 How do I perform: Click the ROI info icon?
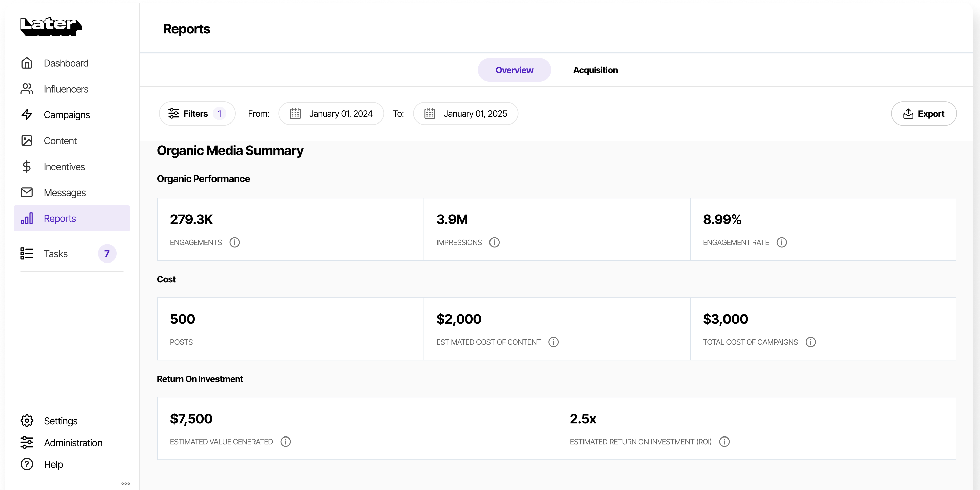tap(724, 442)
